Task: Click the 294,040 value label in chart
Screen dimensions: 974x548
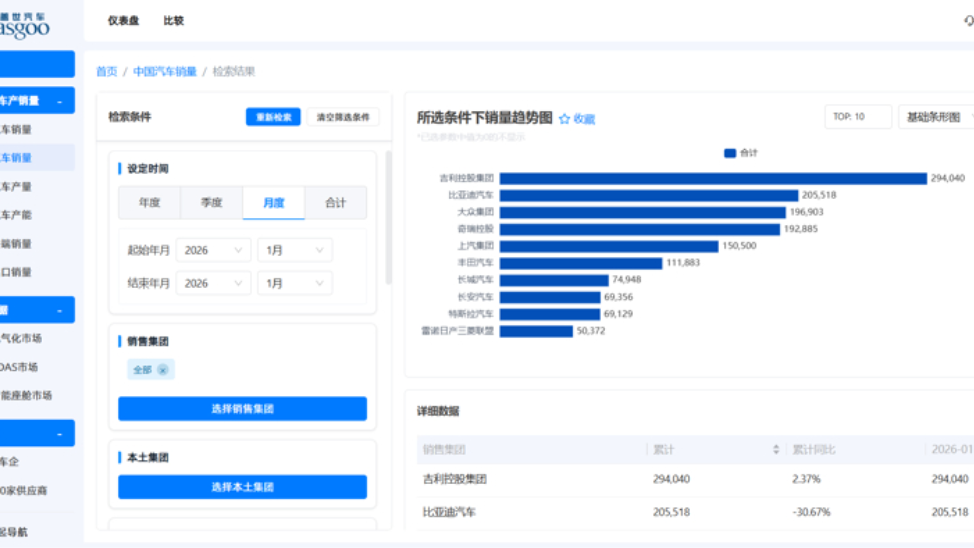Action: (948, 178)
